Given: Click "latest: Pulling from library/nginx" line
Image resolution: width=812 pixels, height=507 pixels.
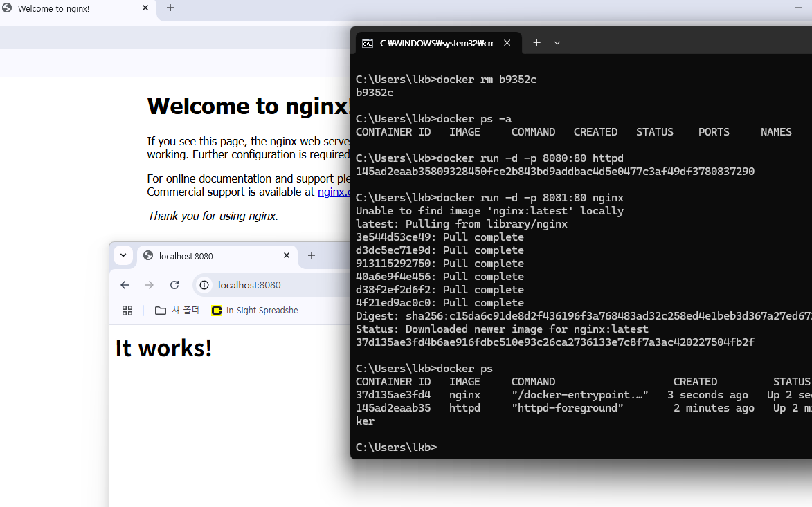Looking at the screenshot, I should (x=462, y=224).
